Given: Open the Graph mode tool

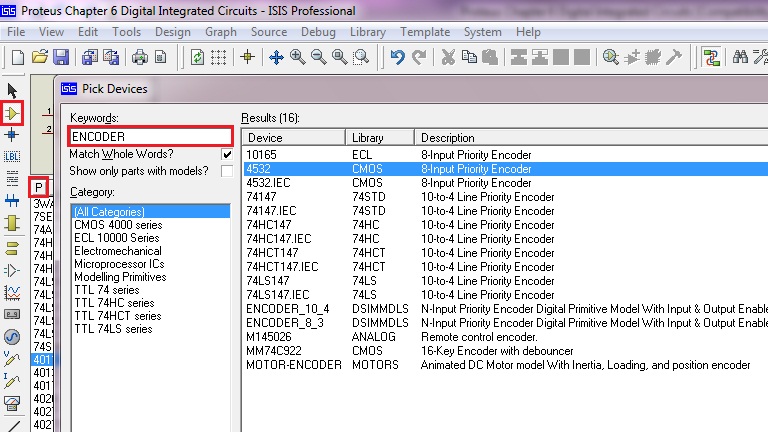Looking at the screenshot, I should point(13,292).
